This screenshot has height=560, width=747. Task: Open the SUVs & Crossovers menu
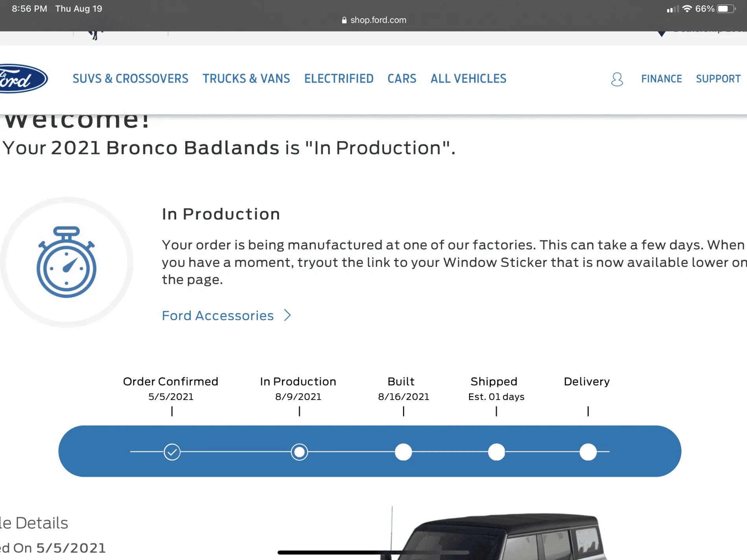point(131,79)
